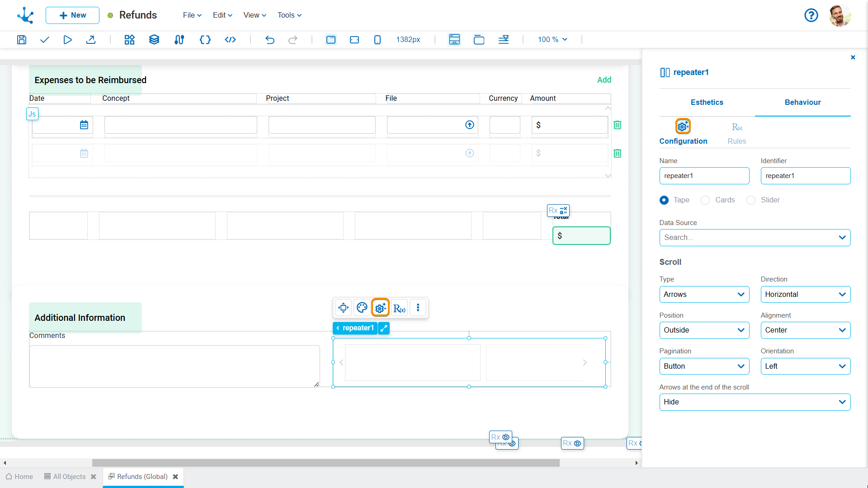Click the Save icon in toolbar

[21, 40]
